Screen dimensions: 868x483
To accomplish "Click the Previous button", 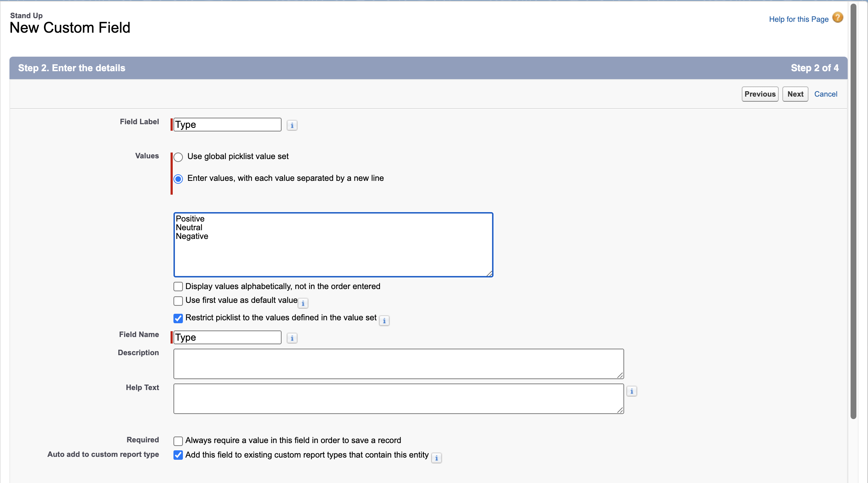I will tap(760, 94).
